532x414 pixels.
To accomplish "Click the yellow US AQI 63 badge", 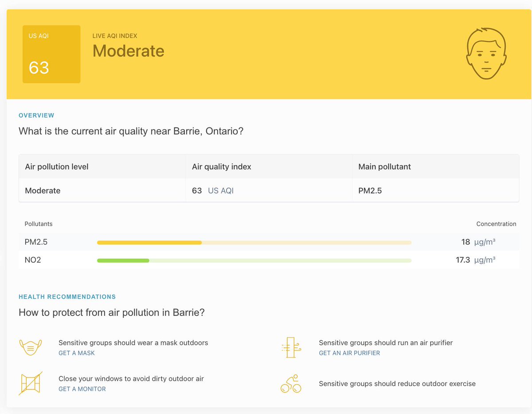I will (x=51, y=54).
